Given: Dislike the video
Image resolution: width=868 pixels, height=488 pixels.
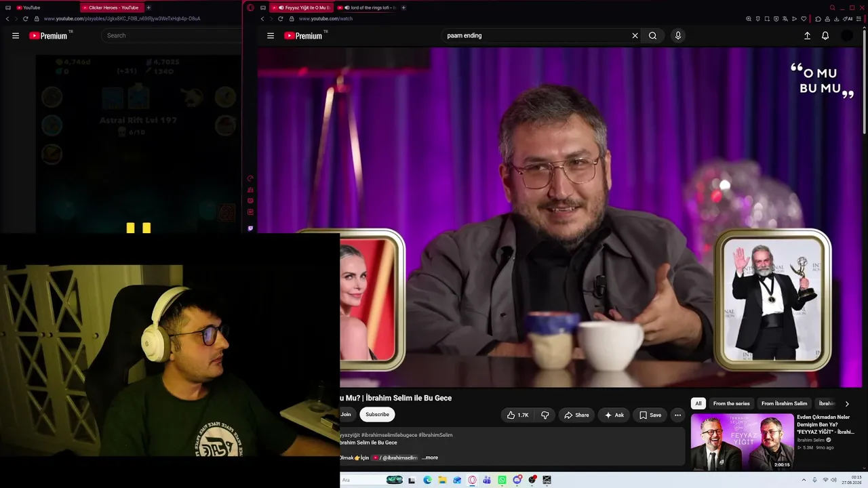Looking at the screenshot, I should [545, 415].
